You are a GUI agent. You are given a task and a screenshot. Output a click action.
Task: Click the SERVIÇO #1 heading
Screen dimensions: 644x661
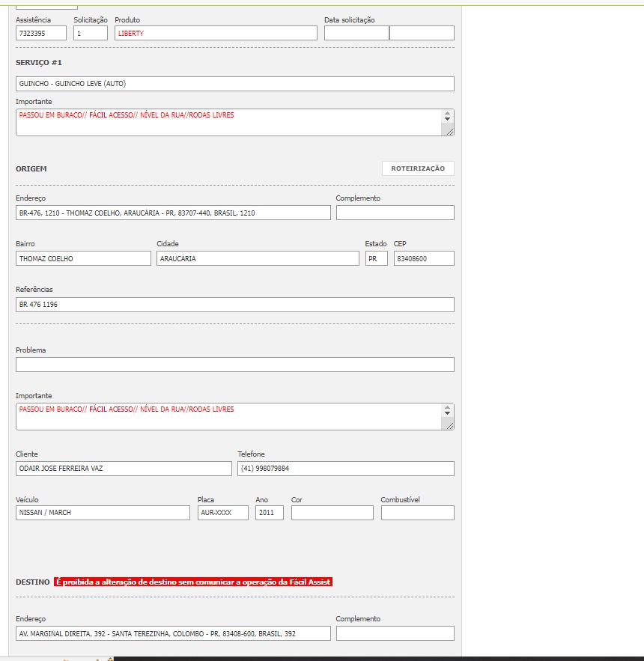coord(39,62)
